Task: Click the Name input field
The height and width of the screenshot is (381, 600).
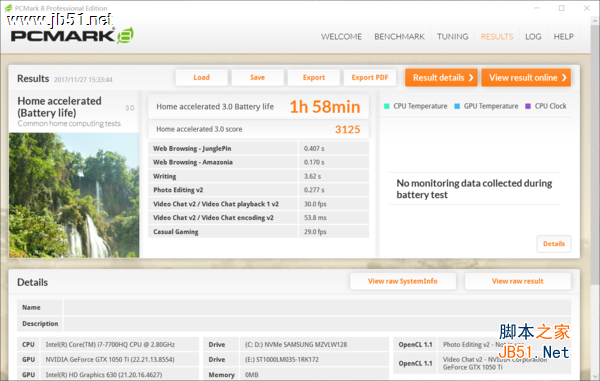Action: [x=317, y=308]
